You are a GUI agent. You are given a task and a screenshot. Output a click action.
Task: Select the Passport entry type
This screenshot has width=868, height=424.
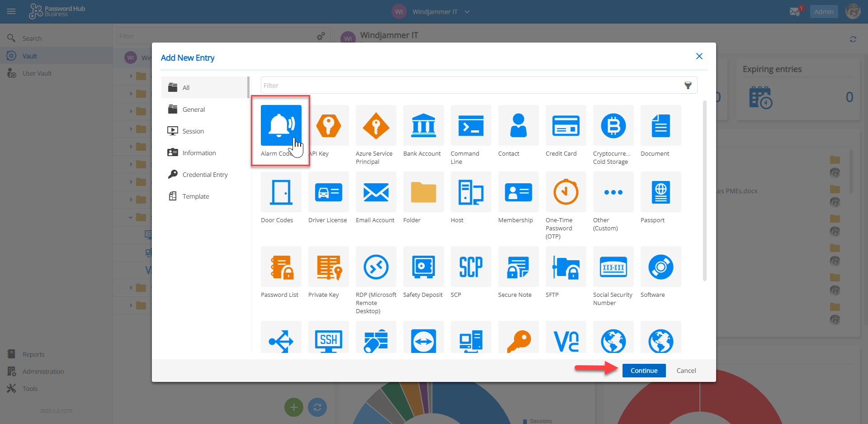point(660,192)
